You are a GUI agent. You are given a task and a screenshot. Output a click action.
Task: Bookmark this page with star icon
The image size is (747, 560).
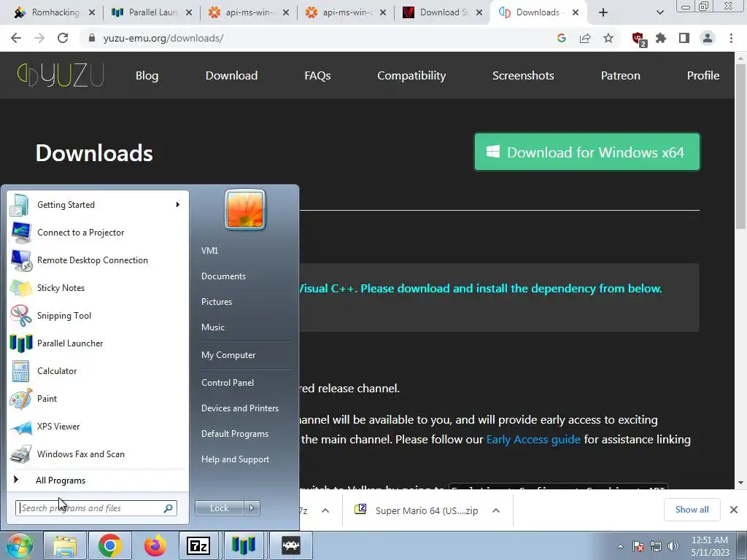tap(608, 38)
